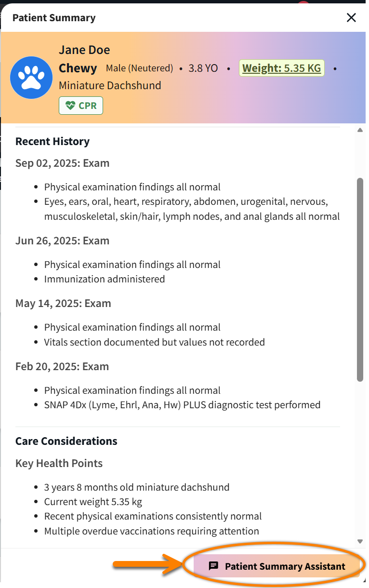The height and width of the screenshot is (588, 369).
Task: Click the dismiss X at the top right
Action: tap(351, 17)
